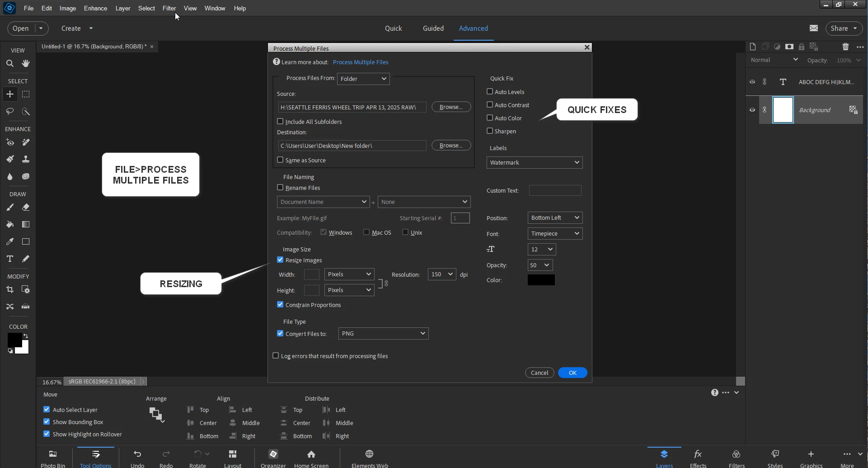Open the Enhance menu

[95, 8]
